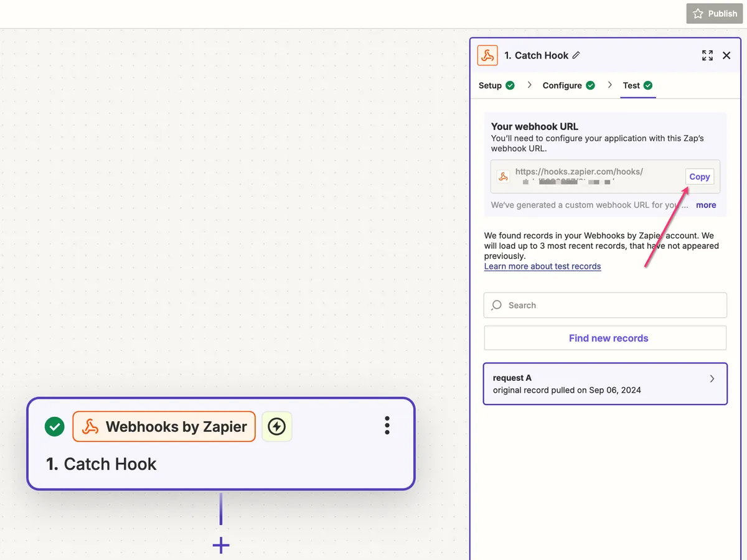Close the Catch Hook panel

(726, 55)
